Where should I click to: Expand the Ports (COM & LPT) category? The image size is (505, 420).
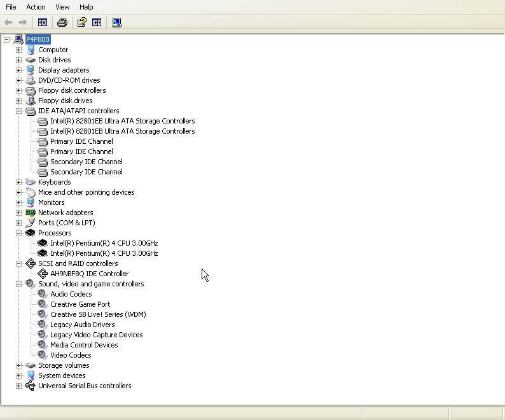pos(18,223)
